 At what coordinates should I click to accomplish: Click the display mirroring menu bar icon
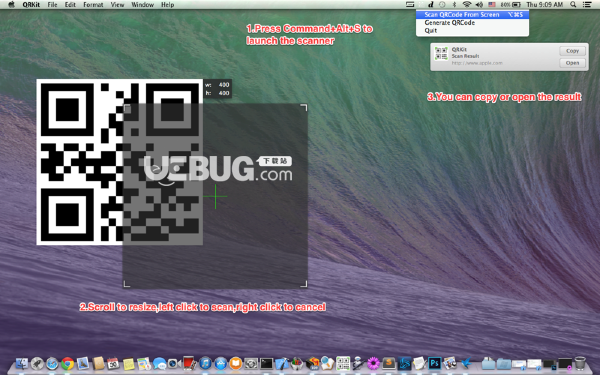coord(410,5)
